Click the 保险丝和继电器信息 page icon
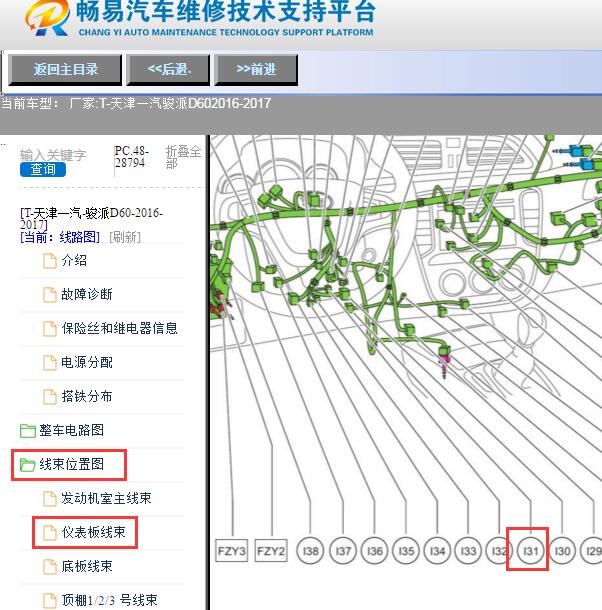 click(x=49, y=329)
